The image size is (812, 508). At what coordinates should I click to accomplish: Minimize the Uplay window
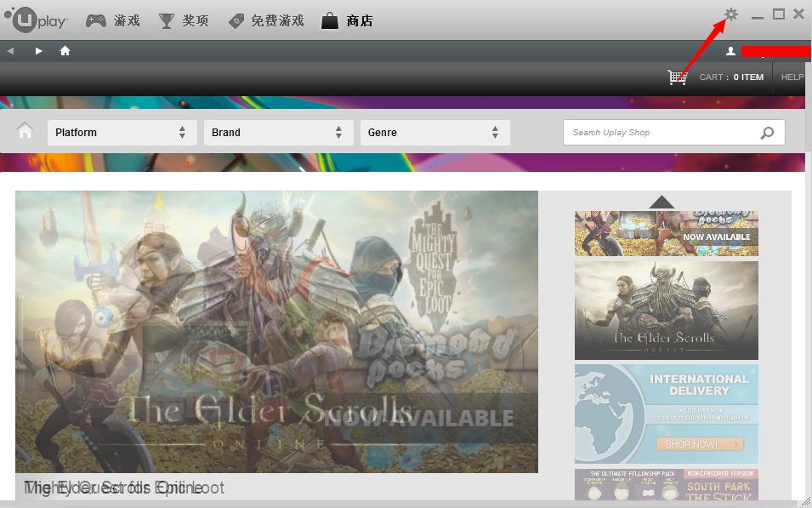click(x=758, y=17)
